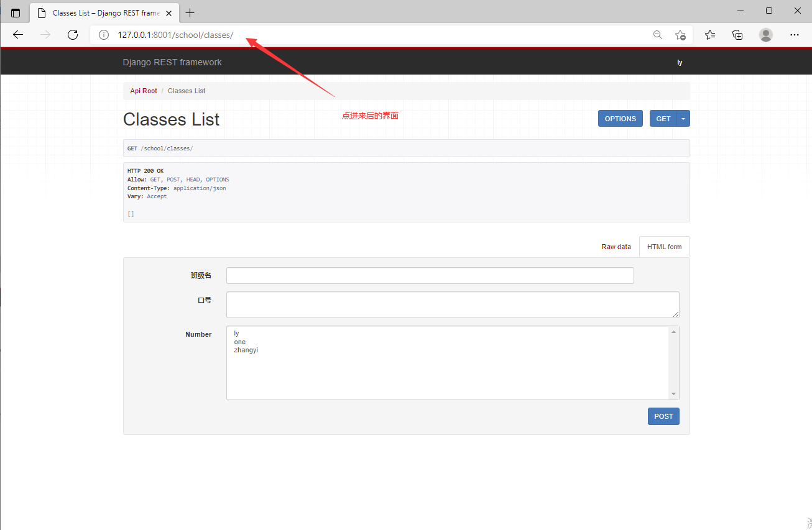Click the OPTIONS button
The image size is (812, 530).
[621, 119]
